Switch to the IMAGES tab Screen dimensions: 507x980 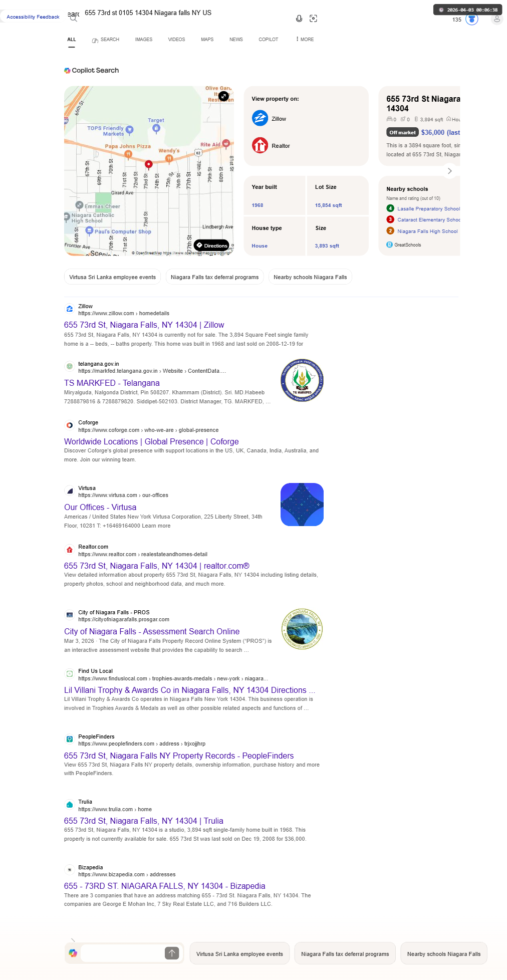(x=144, y=40)
